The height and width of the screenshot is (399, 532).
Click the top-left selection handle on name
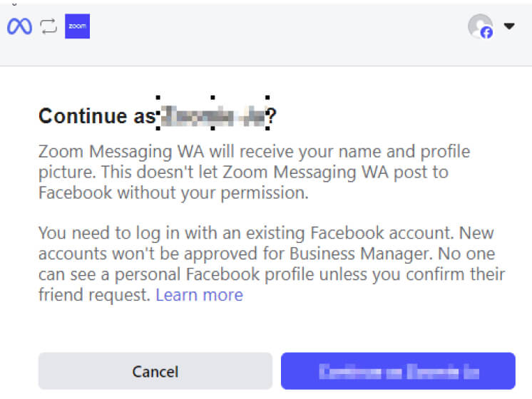click(158, 98)
